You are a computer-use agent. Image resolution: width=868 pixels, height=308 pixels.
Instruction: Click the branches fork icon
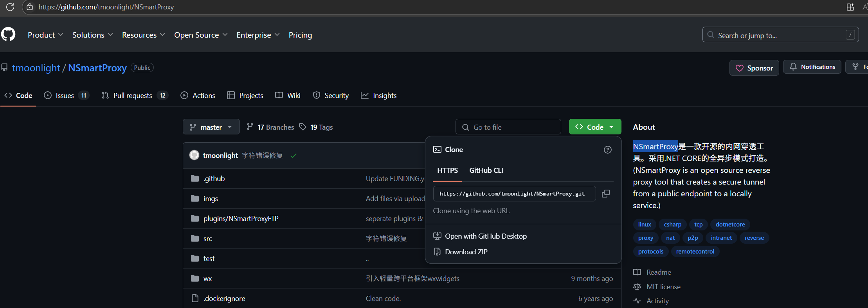[x=250, y=127]
